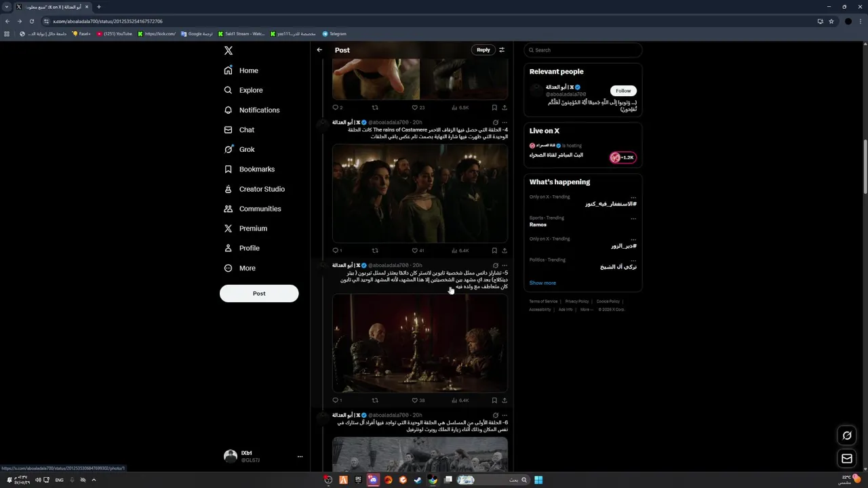Viewport: 868px width, 488px height.
Task: Reload the page in Chrome toolbar
Action: [31, 21]
